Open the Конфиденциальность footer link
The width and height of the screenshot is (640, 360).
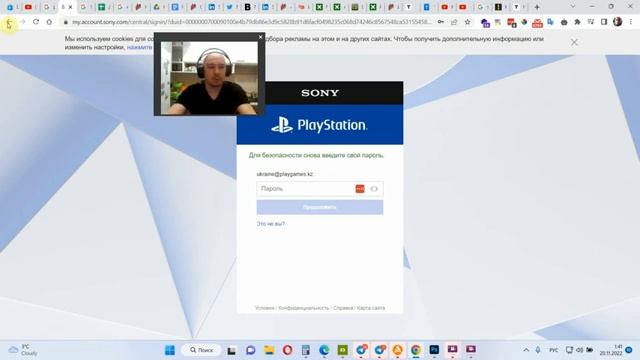(303, 308)
